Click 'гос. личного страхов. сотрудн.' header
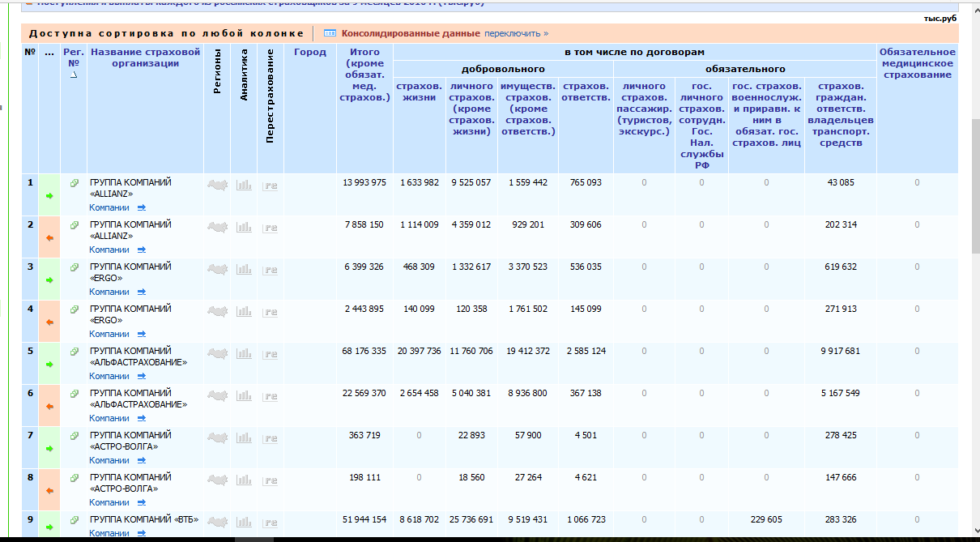 coord(701,126)
